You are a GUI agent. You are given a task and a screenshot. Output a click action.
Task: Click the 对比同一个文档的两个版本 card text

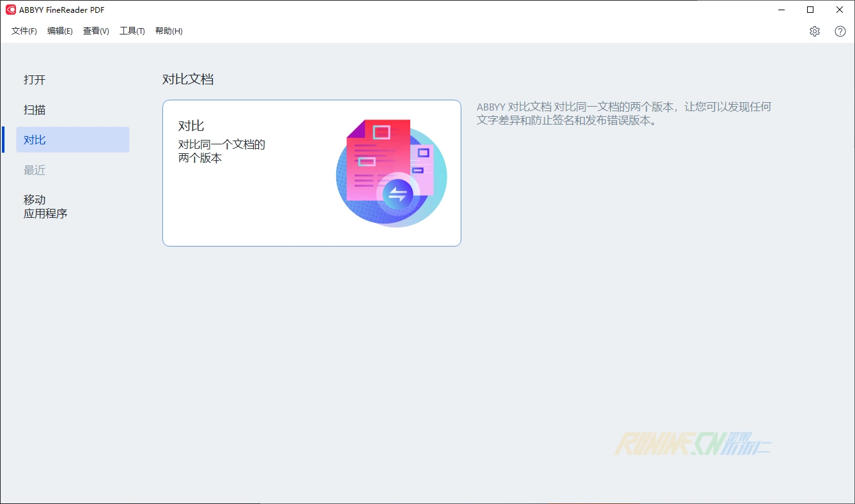(x=221, y=151)
